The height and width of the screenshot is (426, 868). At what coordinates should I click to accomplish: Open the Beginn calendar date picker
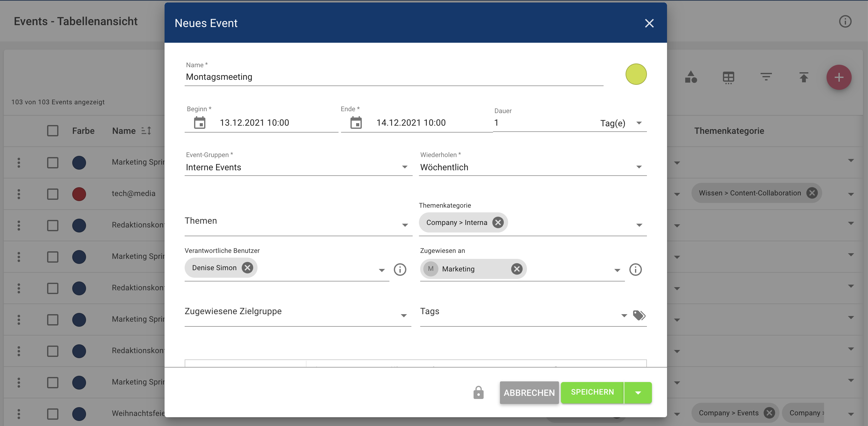(x=199, y=123)
